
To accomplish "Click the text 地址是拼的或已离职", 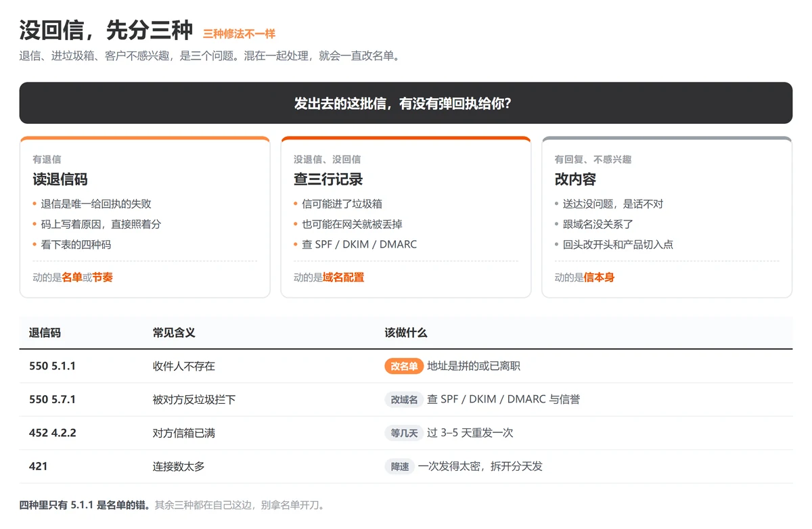I will point(474,366).
